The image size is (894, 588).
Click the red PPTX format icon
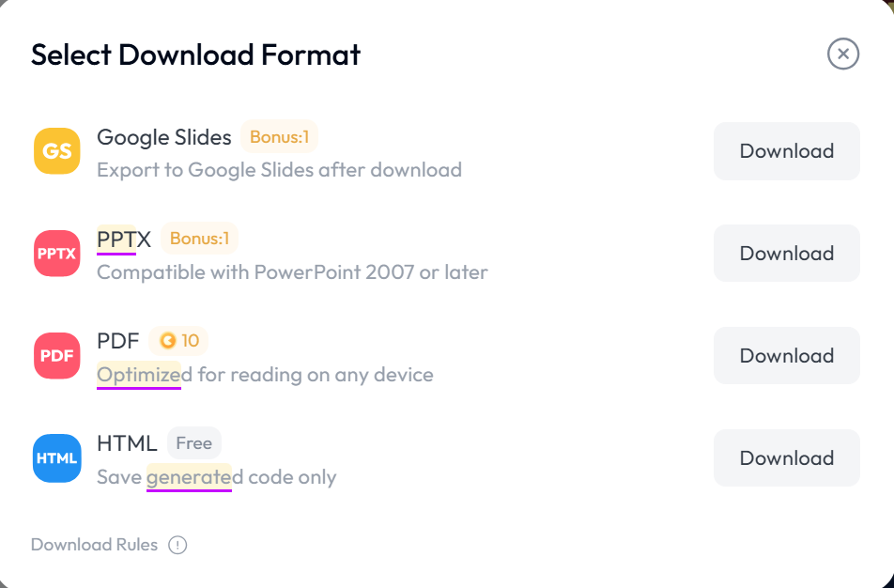tap(57, 254)
